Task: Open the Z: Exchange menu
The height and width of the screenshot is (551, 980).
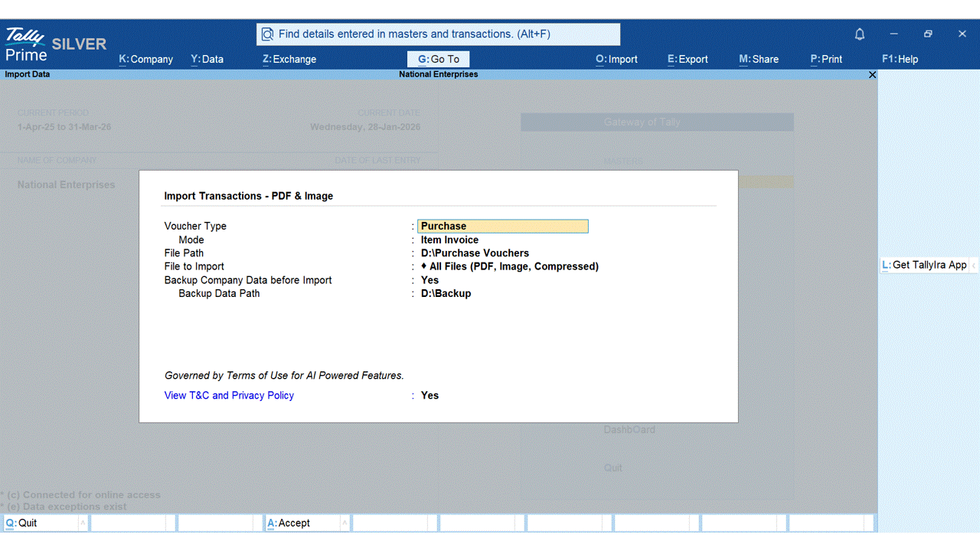Action: point(289,59)
